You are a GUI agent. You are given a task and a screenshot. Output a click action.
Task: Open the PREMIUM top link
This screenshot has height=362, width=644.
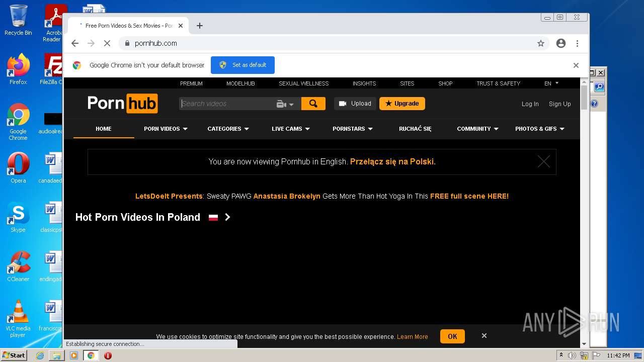[x=191, y=83]
